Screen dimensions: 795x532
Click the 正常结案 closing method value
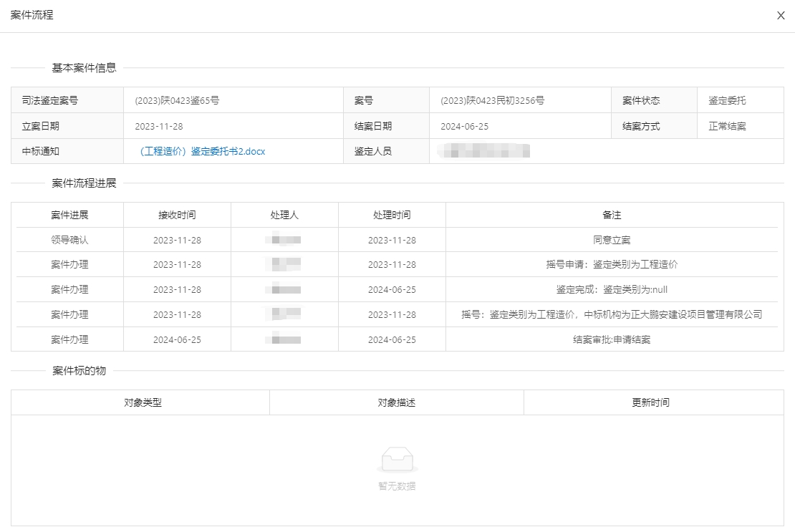tap(727, 126)
